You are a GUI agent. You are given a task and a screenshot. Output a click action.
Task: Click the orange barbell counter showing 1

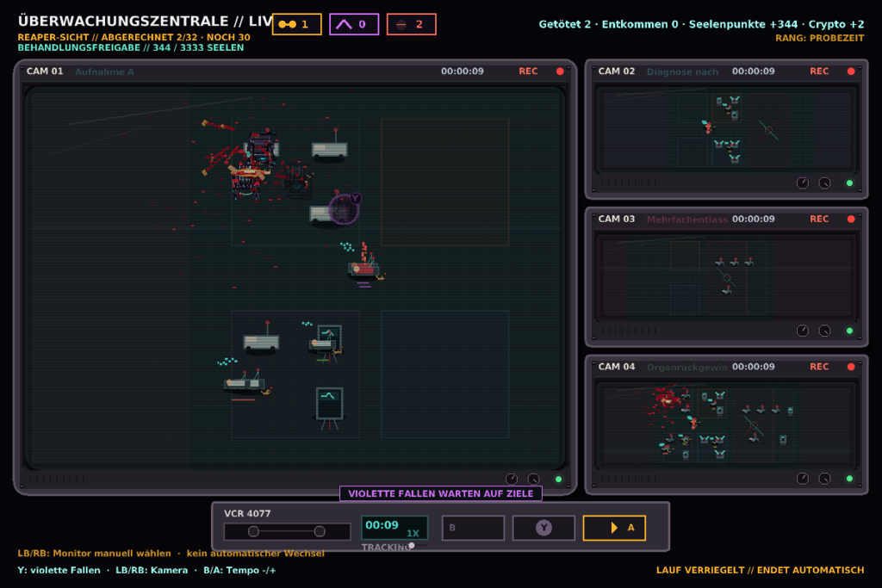[x=296, y=24]
